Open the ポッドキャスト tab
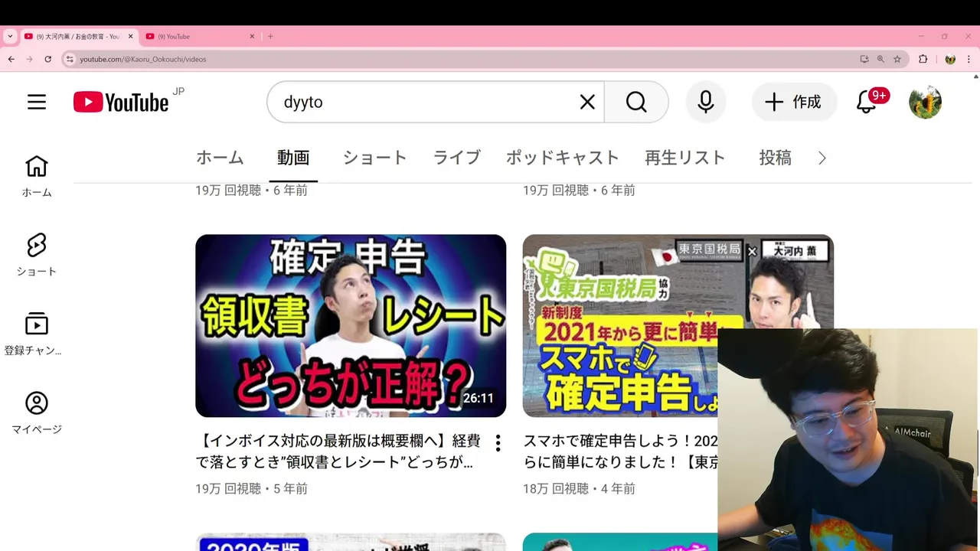This screenshot has width=980, height=551. [562, 158]
